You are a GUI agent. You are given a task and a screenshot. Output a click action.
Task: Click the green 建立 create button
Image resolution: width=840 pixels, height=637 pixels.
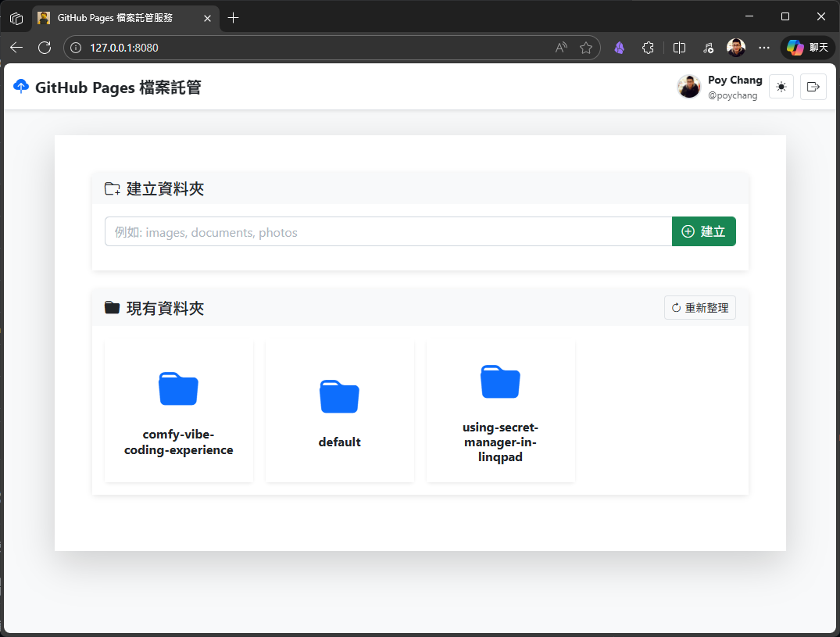(x=703, y=231)
